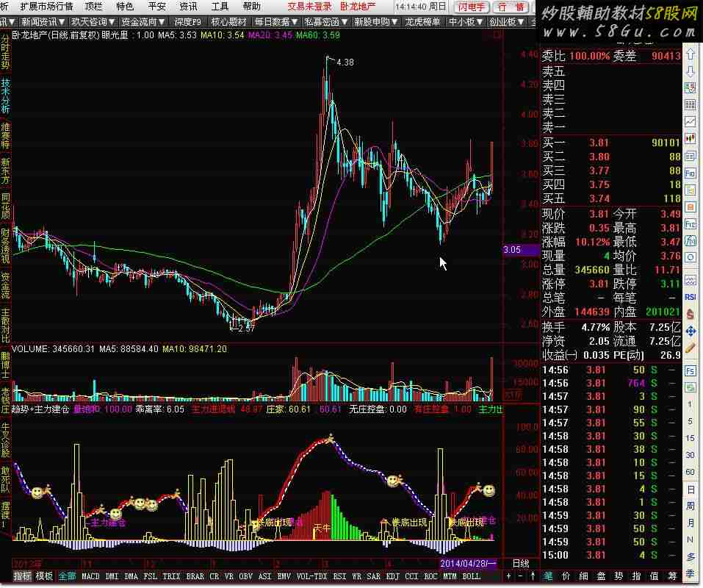The height and width of the screenshot is (588, 703).
Task: Click the Fs icon in right toolbar
Action: [691, 371]
